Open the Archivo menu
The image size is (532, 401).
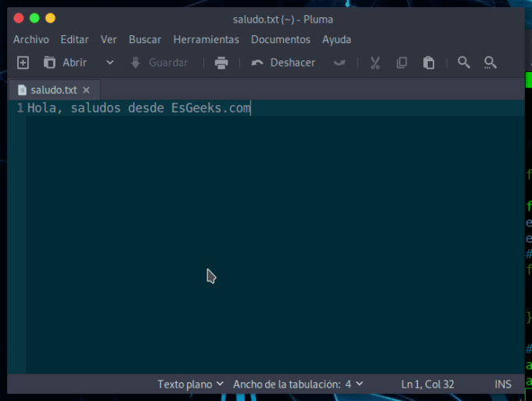[31, 39]
